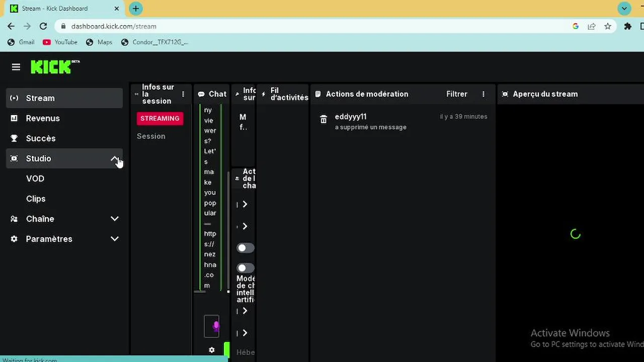Click the purple emote in chat input
This screenshot has height=362, width=644.
click(216, 326)
